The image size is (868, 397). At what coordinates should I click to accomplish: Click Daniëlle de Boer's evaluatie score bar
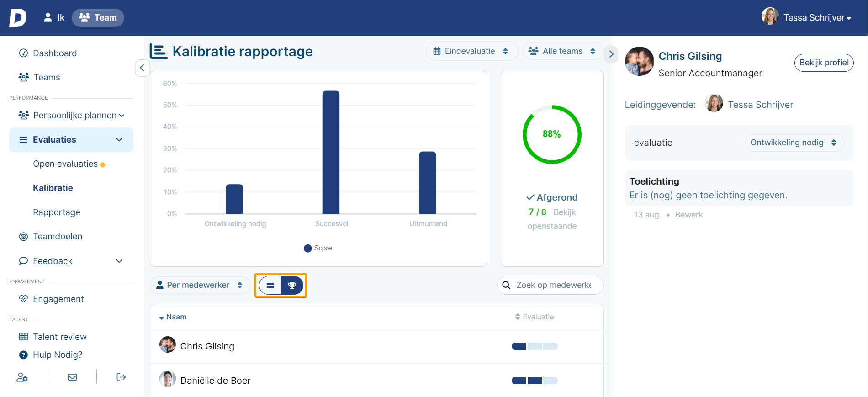point(535,381)
